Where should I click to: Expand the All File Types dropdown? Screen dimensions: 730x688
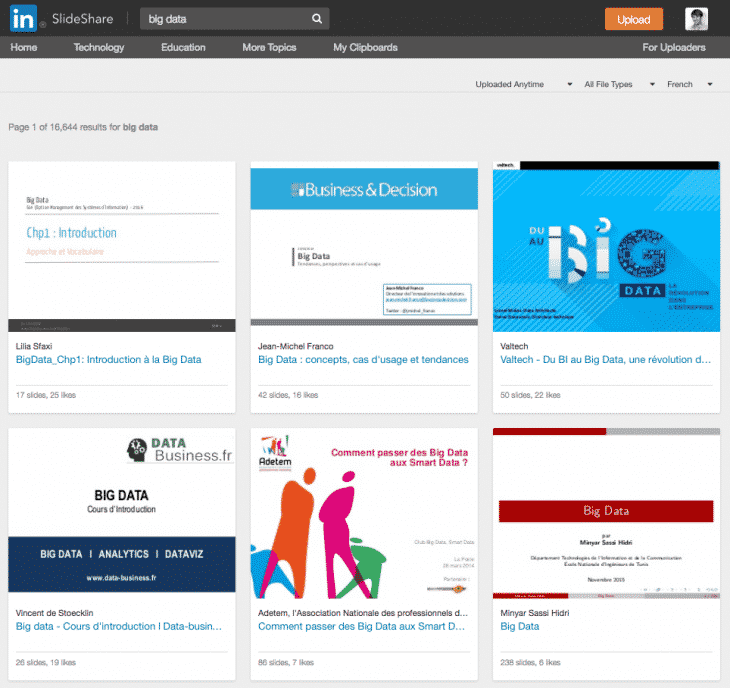pyautogui.click(x=619, y=85)
